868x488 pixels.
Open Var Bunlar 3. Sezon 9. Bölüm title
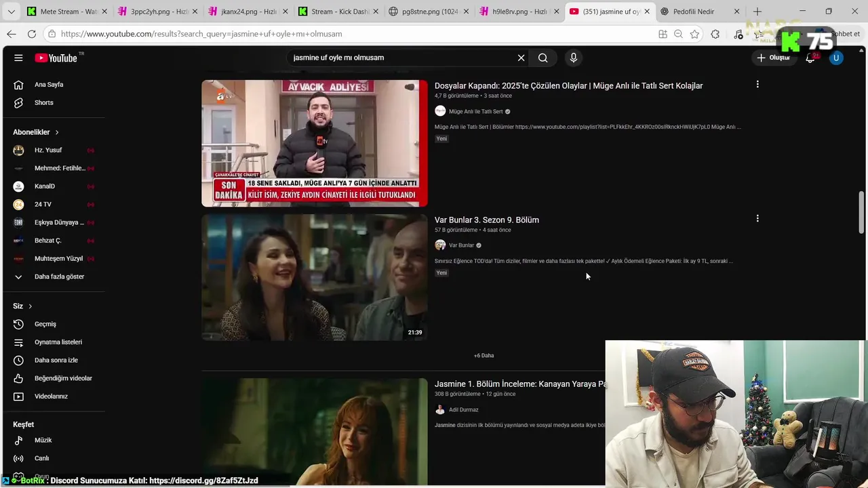click(487, 220)
